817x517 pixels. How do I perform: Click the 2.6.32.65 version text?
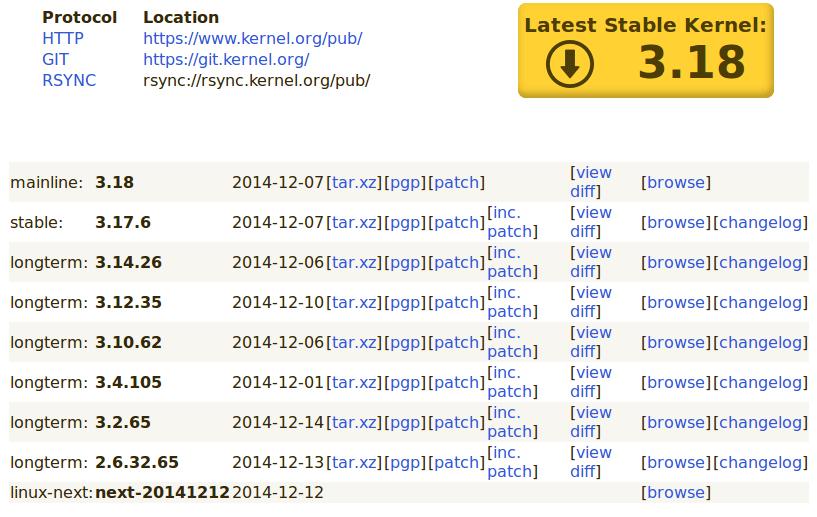pos(137,463)
